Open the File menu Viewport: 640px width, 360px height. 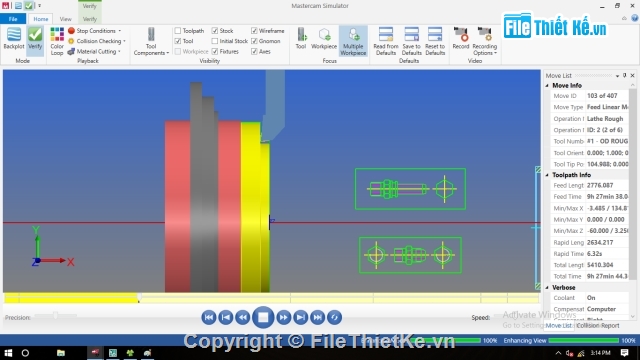click(x=13, y=19)
